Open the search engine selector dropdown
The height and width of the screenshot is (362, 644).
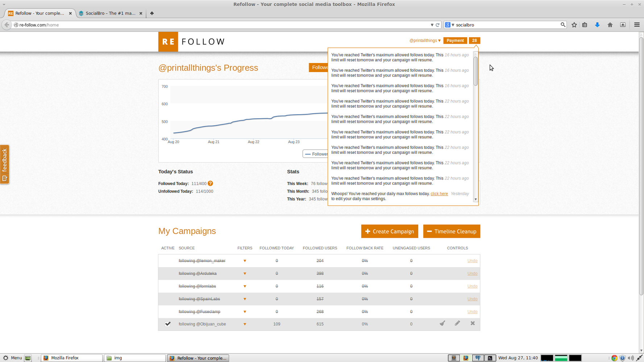coord(450,25)
